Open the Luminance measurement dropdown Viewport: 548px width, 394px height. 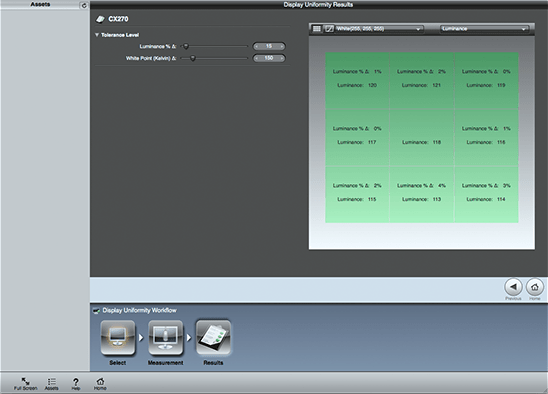pyautogui.click(x=484, y=29)
